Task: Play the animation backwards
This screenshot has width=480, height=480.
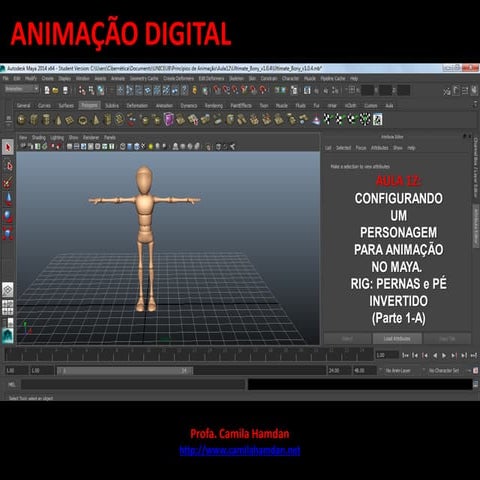Action: (435, 355)
